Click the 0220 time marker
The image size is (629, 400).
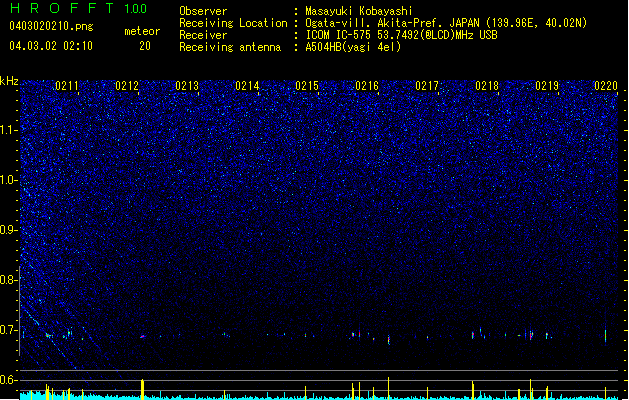pyautogui.click(x=606, y=86)
